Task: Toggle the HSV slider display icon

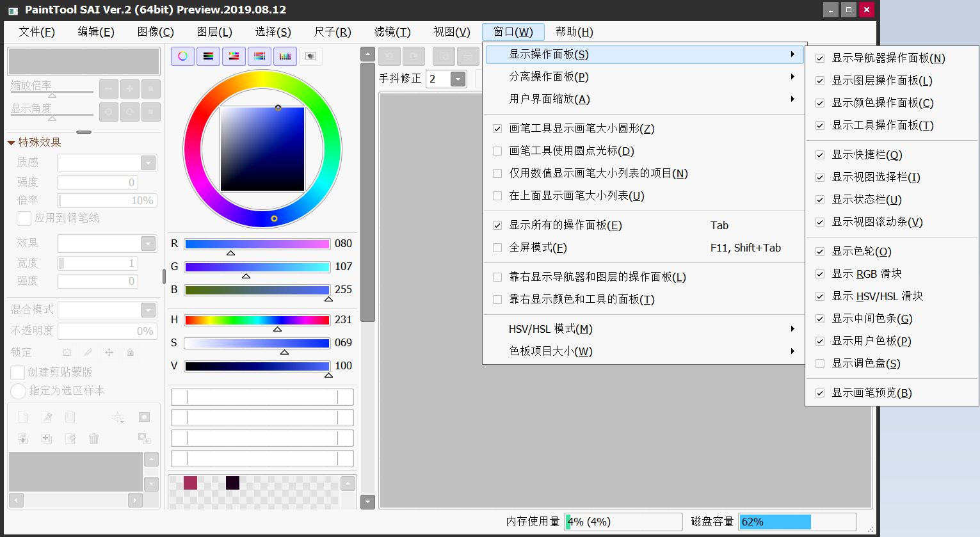Action: (x=234, y=56)
